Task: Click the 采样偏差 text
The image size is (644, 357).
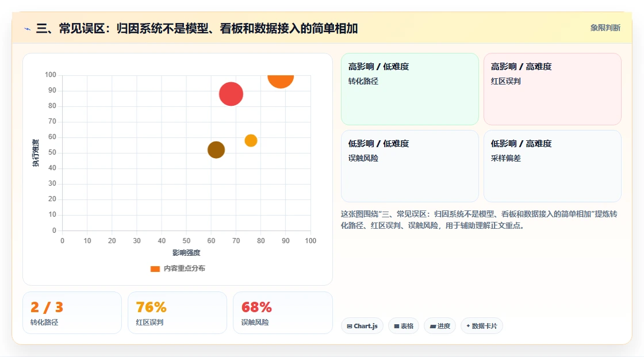Action: coord(505,158)
